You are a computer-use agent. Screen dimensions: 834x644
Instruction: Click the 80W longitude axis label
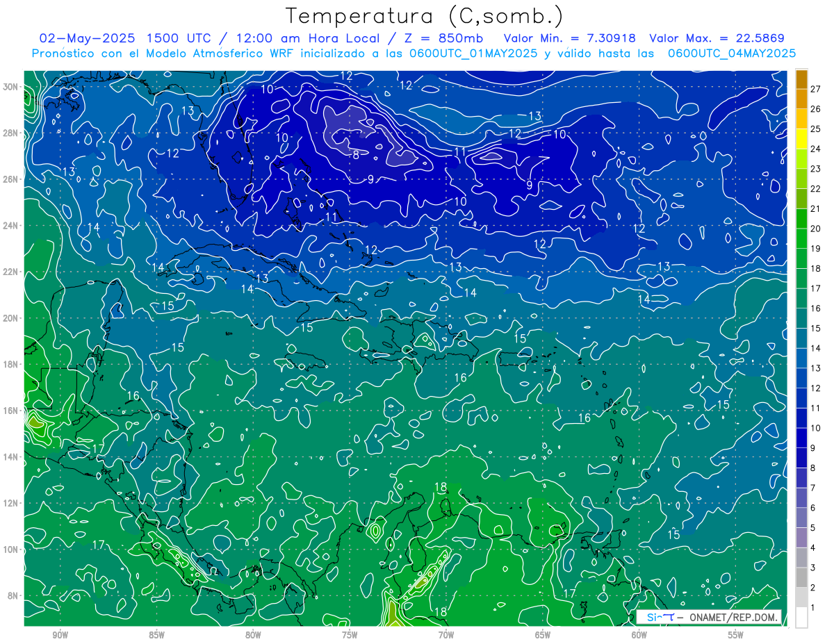pos(253,635)
